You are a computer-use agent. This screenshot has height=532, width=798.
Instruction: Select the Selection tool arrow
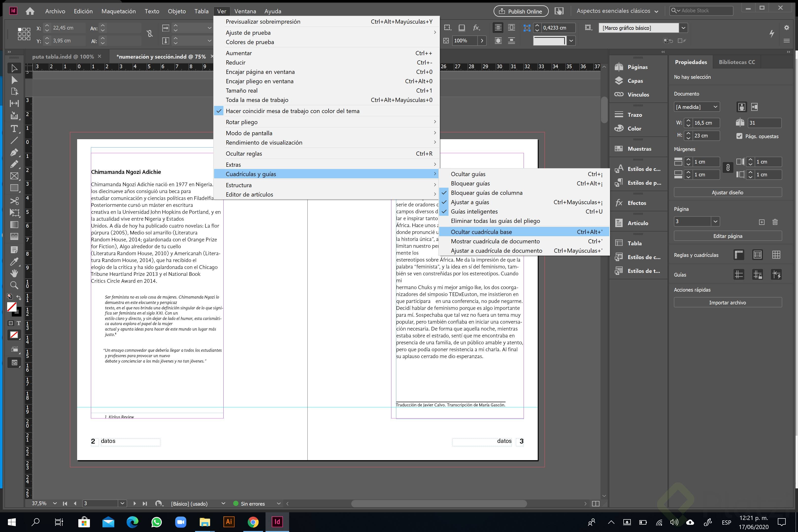pyautogui.click(x=14, y=68)
